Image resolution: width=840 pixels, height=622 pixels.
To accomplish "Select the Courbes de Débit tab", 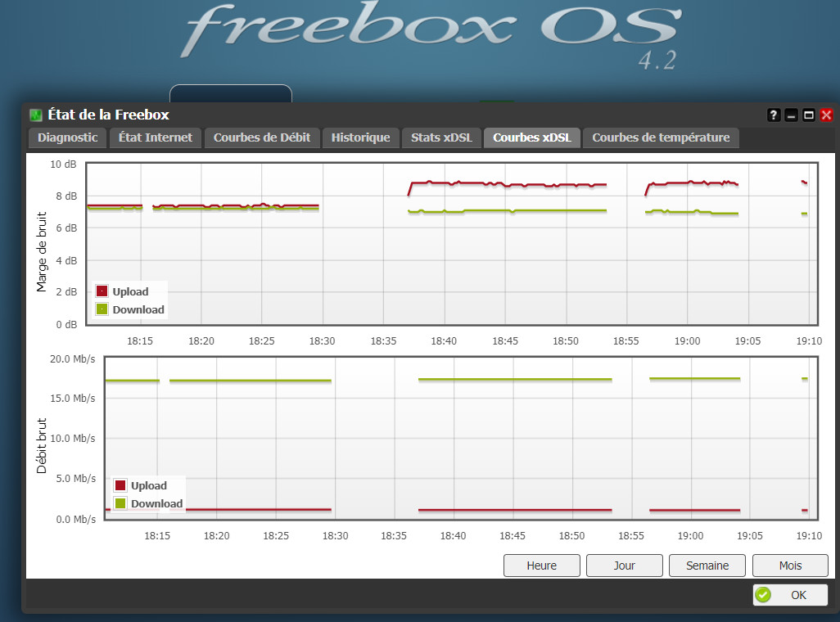I will tap(262, 137).
